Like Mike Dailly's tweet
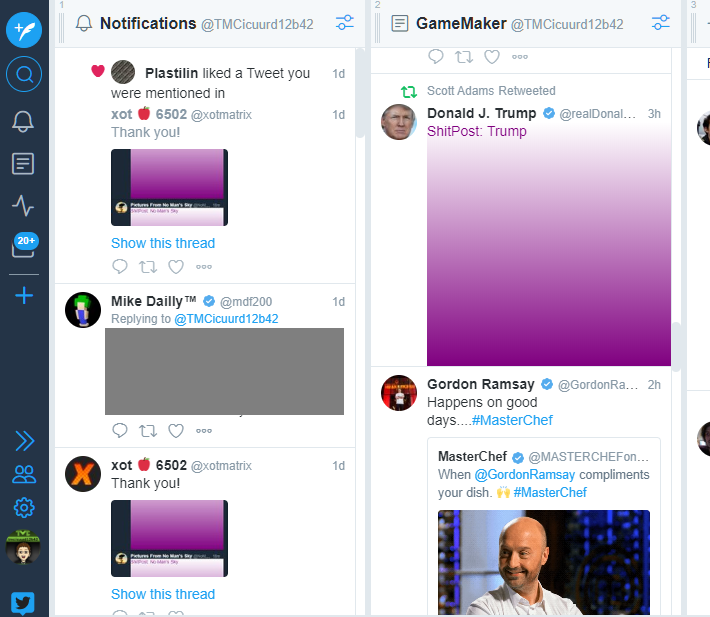The width and height of the screenshot is (710, 617). pos(176,430)
